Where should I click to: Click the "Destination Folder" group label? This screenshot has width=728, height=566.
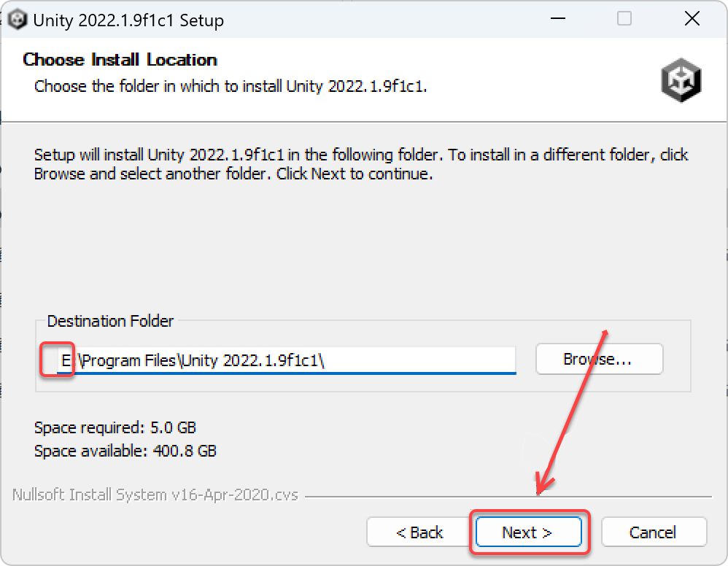111,321
